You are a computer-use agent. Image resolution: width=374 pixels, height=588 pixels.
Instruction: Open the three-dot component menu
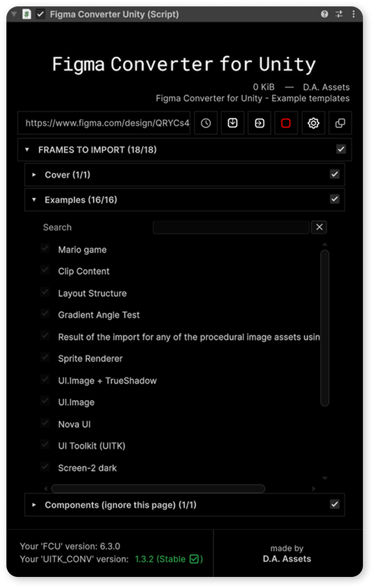(354, 14)
